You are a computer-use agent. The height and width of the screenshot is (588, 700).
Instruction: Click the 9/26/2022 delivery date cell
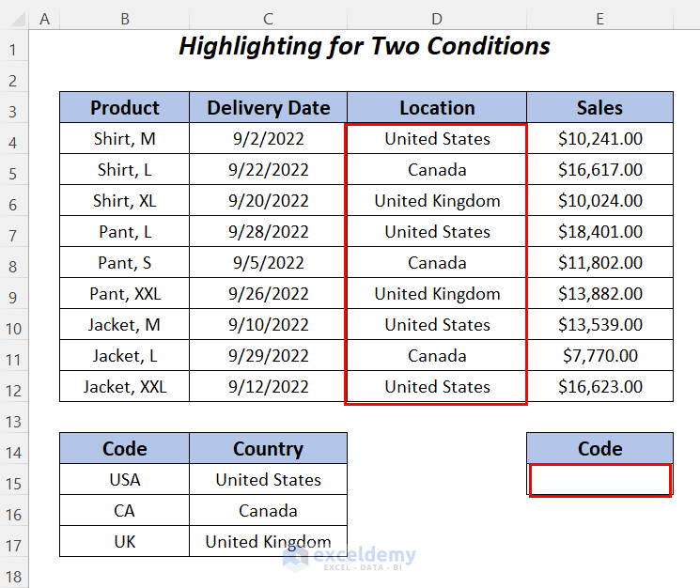(268, 294)
